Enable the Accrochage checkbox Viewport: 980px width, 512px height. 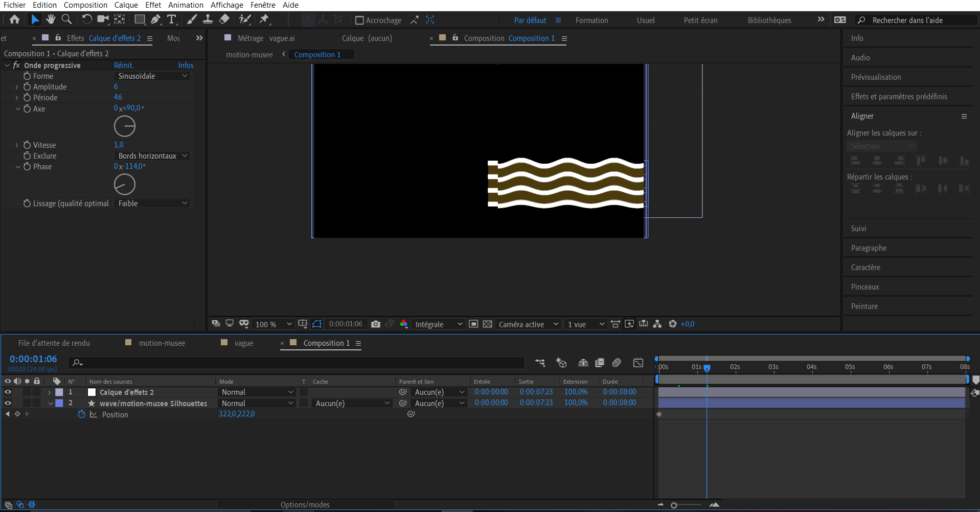click(359, 20)
